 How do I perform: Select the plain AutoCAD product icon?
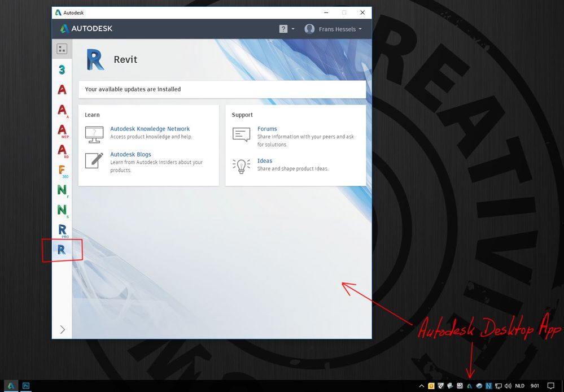62,89
